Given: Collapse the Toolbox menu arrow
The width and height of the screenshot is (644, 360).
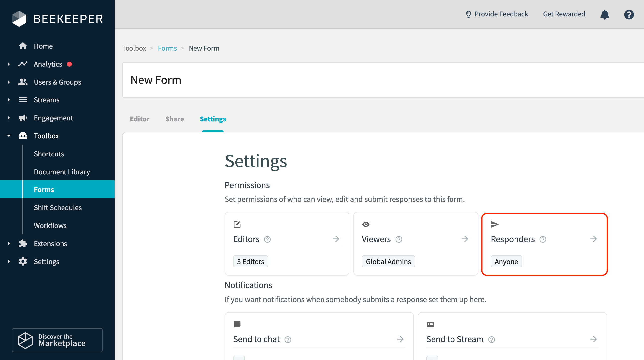Looking at the screenshot, I should [9, 136].
